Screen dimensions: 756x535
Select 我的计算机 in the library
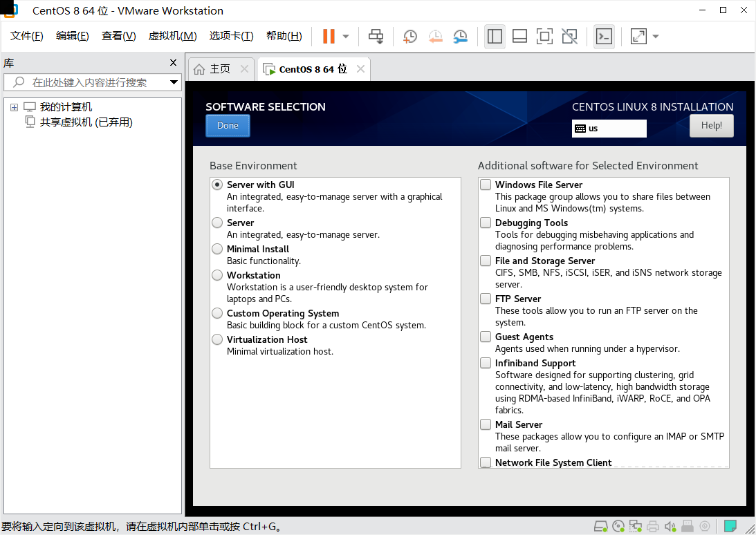click(66, 107)
